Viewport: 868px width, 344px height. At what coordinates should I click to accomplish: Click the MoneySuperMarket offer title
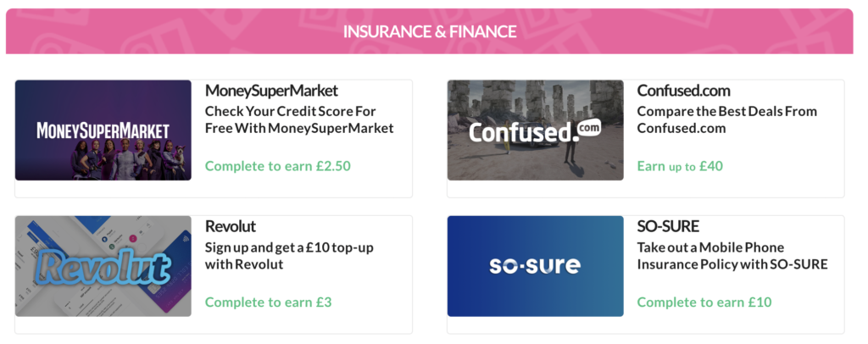[x=271, y=90]
